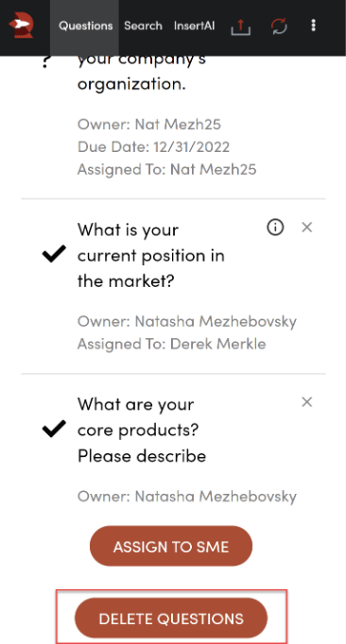
Task: Click the Delete Questions button
Action: pos(171,619)
